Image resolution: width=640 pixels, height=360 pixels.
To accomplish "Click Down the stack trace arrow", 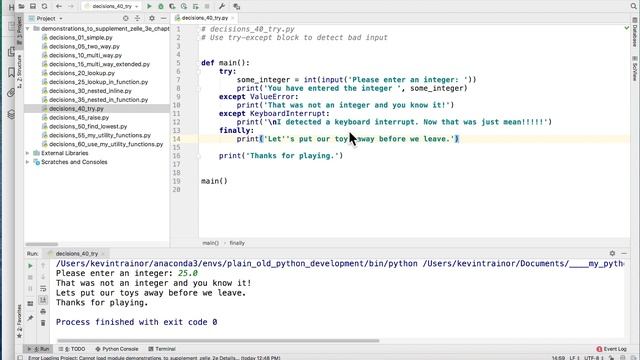I will point(43,278).
